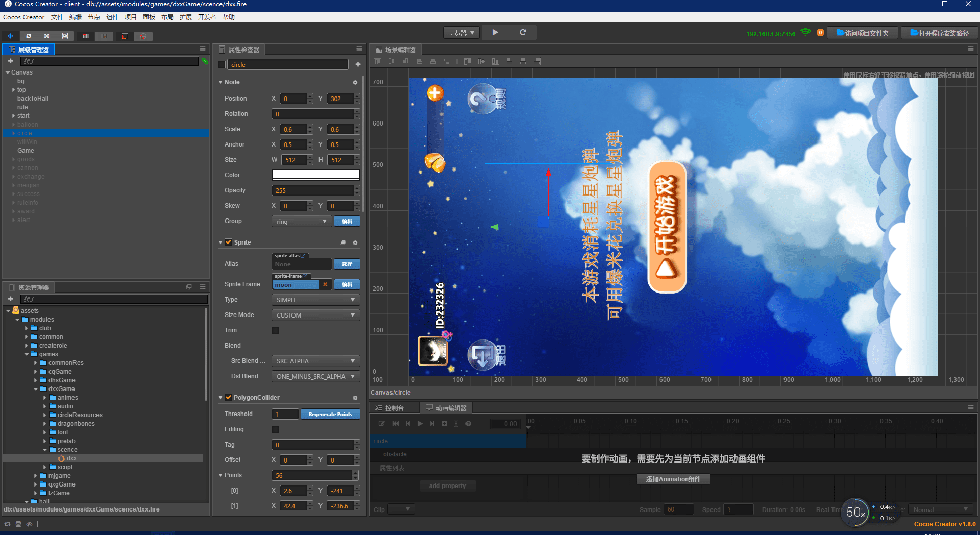Select the dxx scene file in assets
This screenshot has width=980, height=535.
(x=71, y=458)
